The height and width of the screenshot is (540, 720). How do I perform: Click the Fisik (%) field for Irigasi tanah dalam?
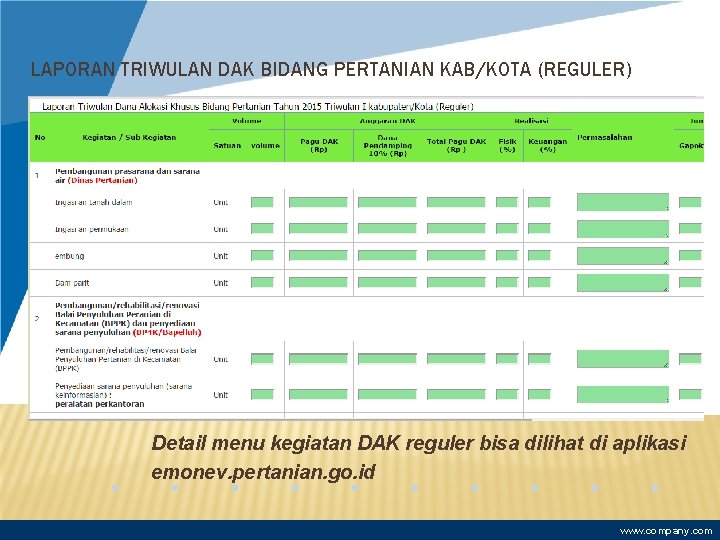[x=507, y=202]
